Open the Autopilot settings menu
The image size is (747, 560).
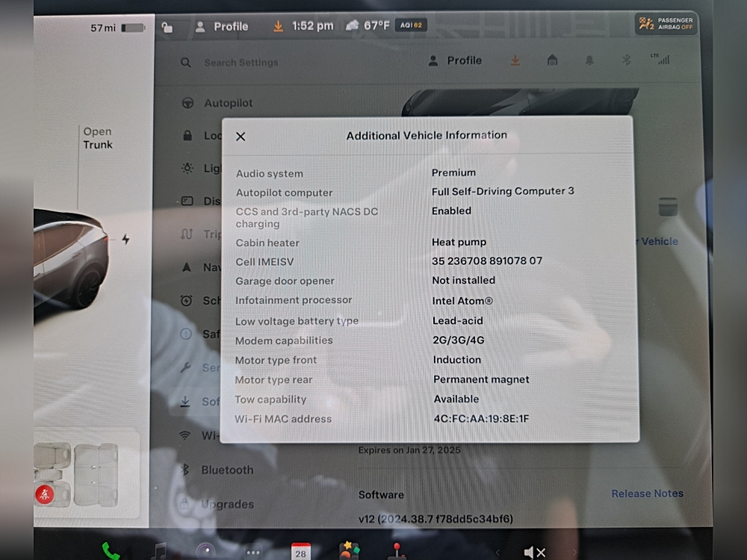217,103
